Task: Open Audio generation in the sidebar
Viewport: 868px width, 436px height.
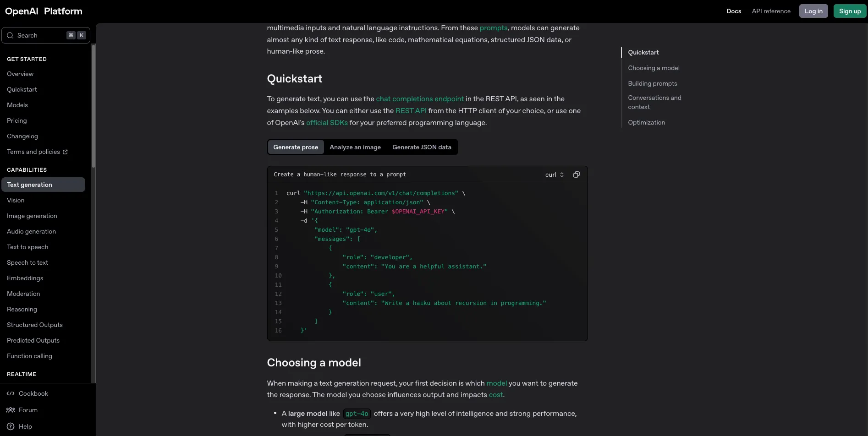Action: coord(31,231)
